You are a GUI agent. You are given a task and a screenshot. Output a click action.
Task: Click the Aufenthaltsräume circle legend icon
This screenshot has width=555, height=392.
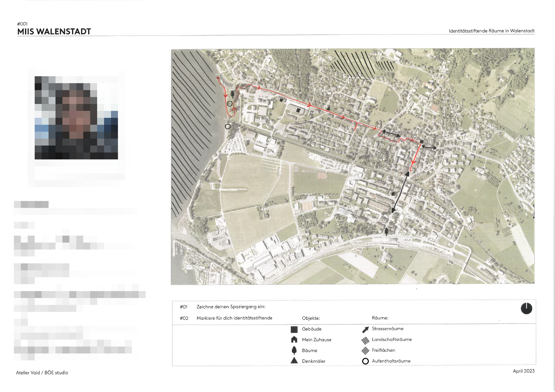(365, 361)
